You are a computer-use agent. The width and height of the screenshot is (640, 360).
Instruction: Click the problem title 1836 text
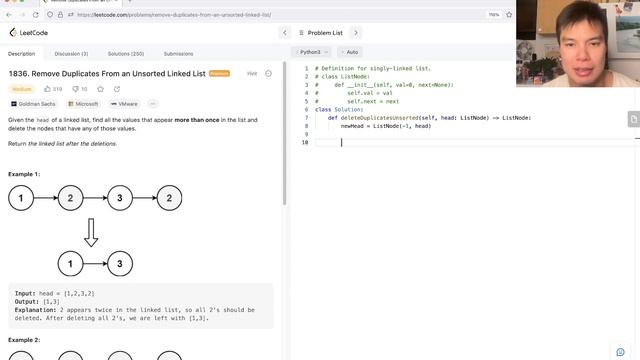click(x=107, y=73)
